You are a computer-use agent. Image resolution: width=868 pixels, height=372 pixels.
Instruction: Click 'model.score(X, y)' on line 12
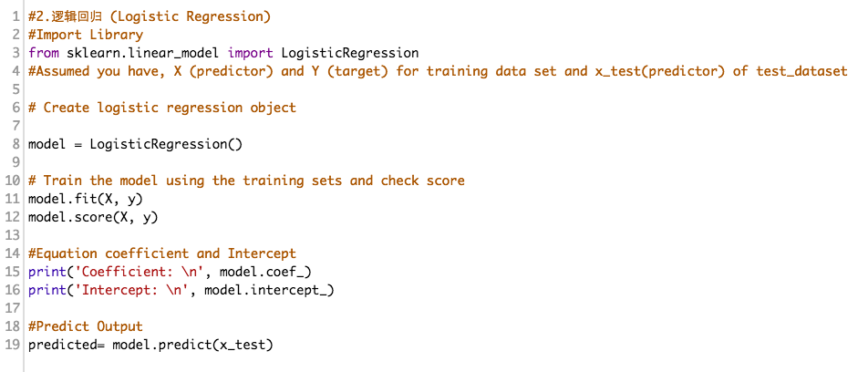pyautogui.click(x=93, y=217)
